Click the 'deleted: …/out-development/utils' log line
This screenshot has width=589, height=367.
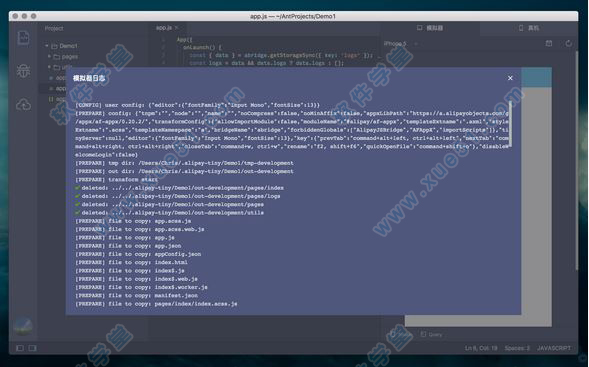pyautogui.click(x=169, y=213)
